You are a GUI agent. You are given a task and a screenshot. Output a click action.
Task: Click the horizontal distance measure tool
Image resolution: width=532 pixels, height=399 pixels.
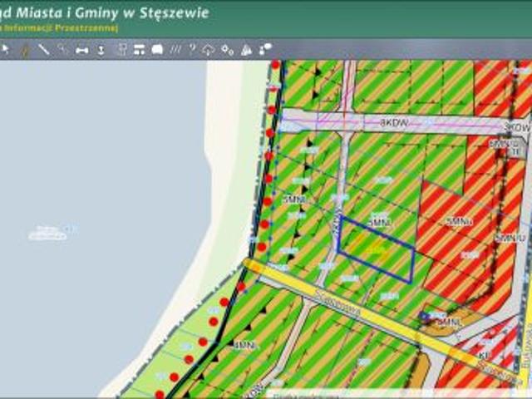(x=82, y=50)
